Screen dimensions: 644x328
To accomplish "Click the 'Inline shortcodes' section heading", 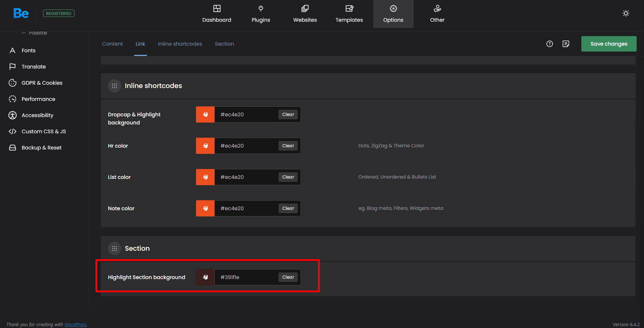I will (153, 86).
